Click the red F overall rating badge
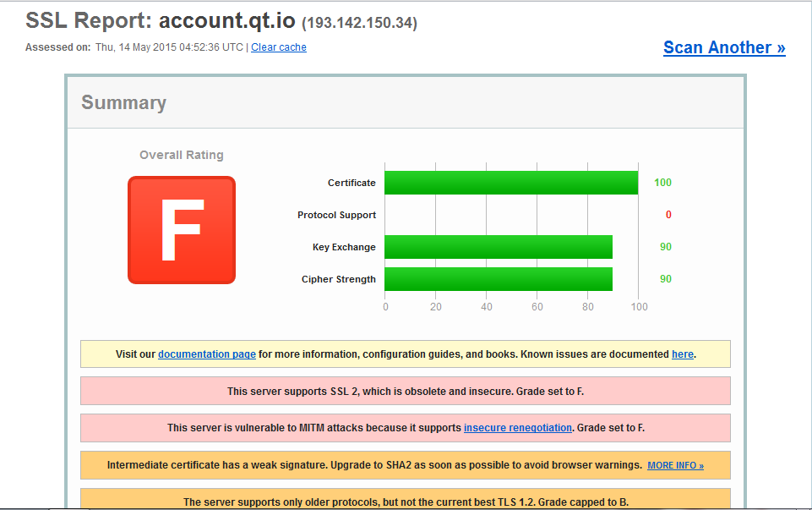This screenshot has width=812, height=510. pos(182,230)
